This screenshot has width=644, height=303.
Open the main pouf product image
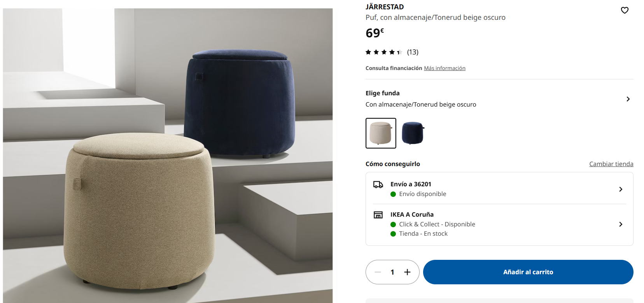168,156
